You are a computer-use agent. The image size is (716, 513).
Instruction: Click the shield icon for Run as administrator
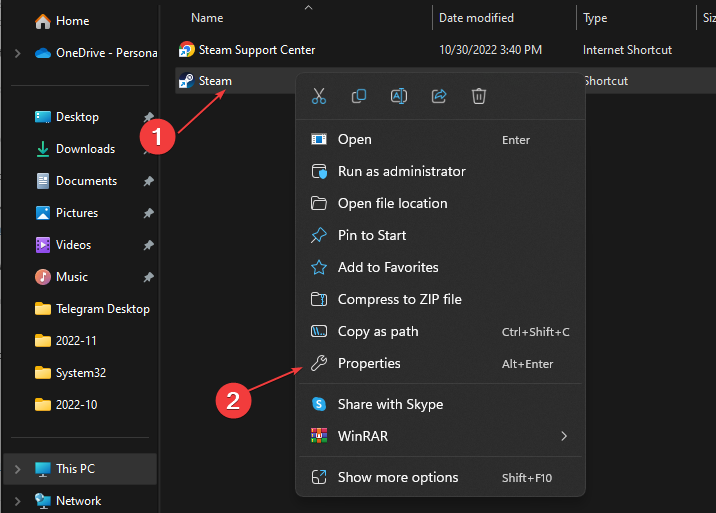319,171
